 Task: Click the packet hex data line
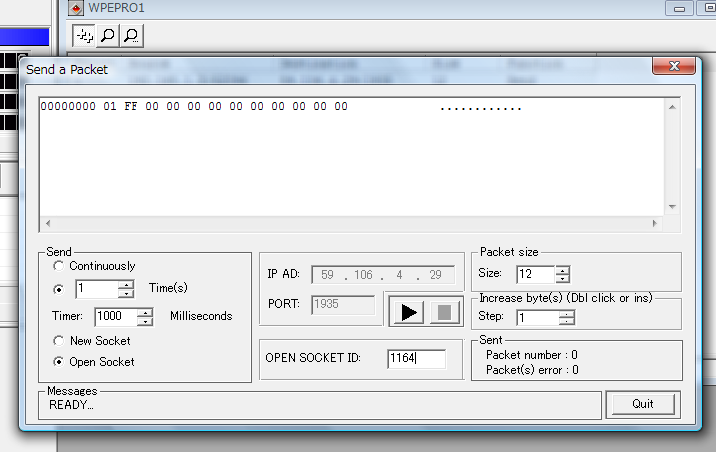click(195, 106)
